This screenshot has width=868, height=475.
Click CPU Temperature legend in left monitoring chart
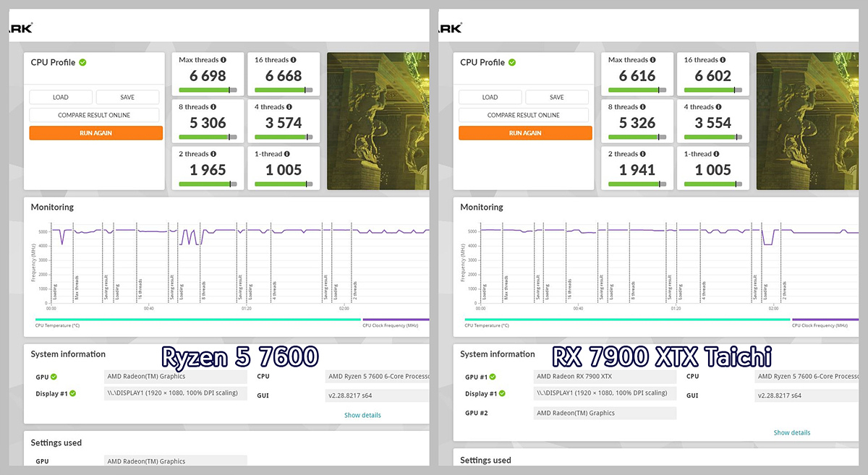click(x=57, y=326)
